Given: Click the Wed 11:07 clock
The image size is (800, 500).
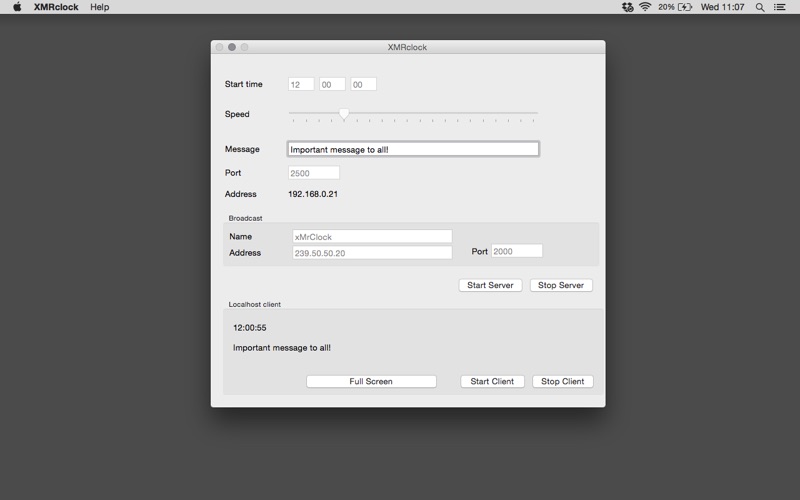Looking at the screenshot, I should 722,7.
